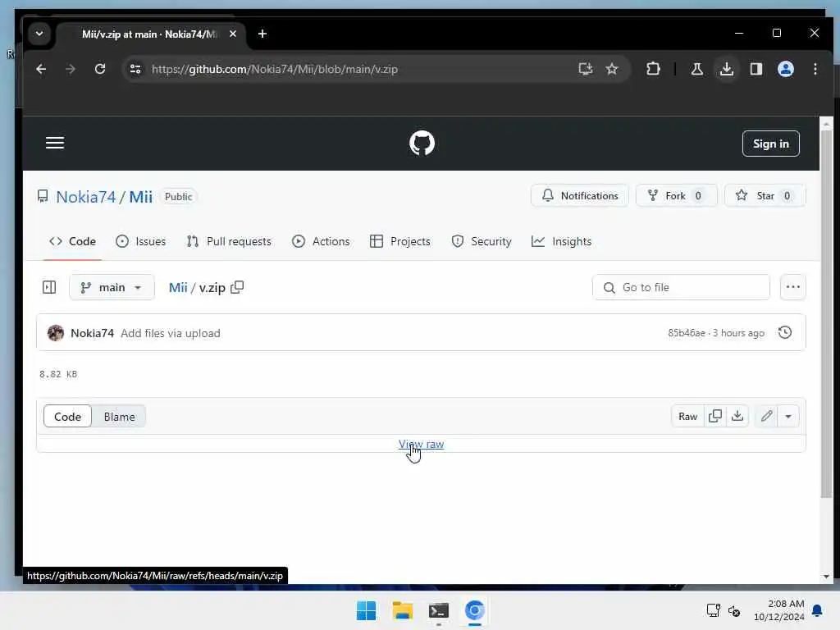Install or cast via address bar screen icon
The width and height of the screenshot is (840, 630).
586,69
